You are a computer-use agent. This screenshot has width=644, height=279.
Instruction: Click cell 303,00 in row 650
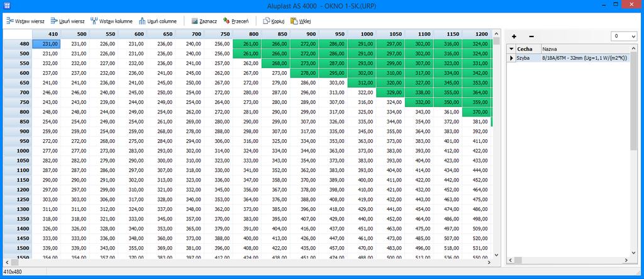[333, 83]
